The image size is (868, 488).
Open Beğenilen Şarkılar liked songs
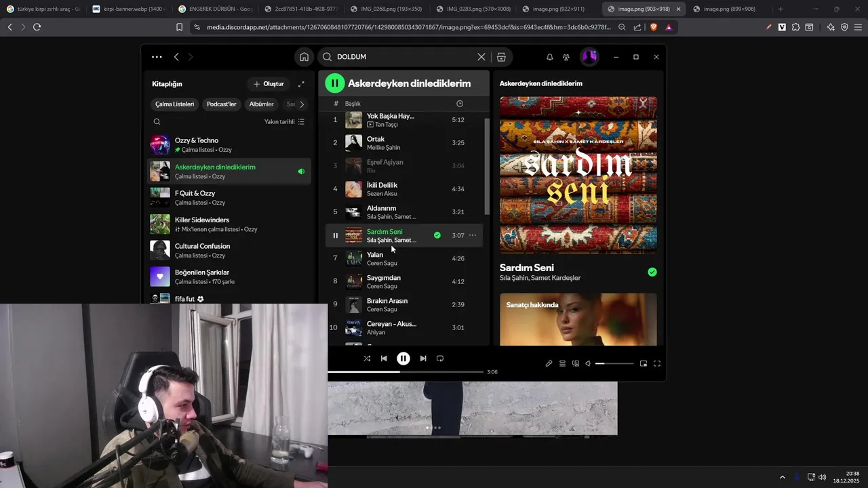[x=229, y=277]
